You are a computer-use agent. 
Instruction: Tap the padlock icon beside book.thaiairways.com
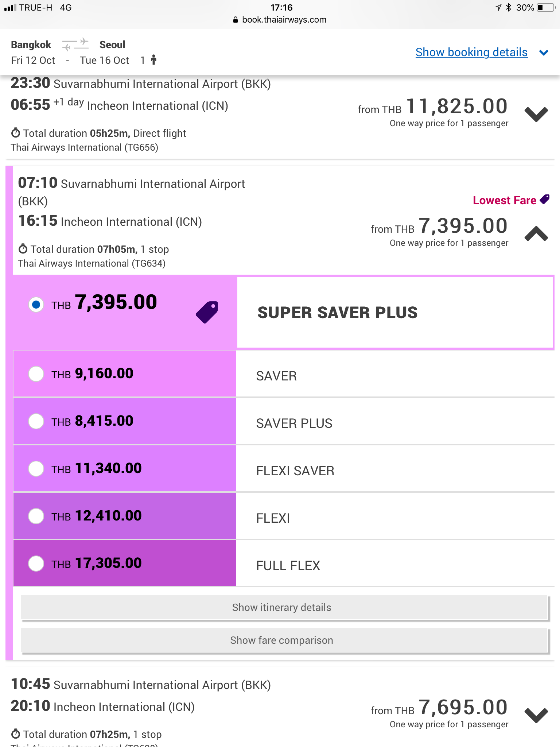(x=236, y=20)
